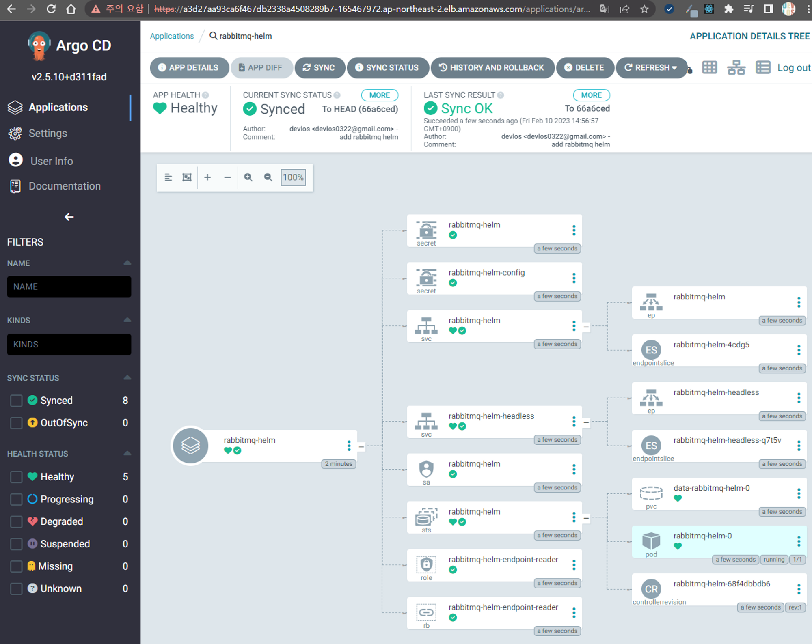Viewport: 812px width, 644px height.
Task: Check the Synced filter checkbox
Action: click(16, 401)
